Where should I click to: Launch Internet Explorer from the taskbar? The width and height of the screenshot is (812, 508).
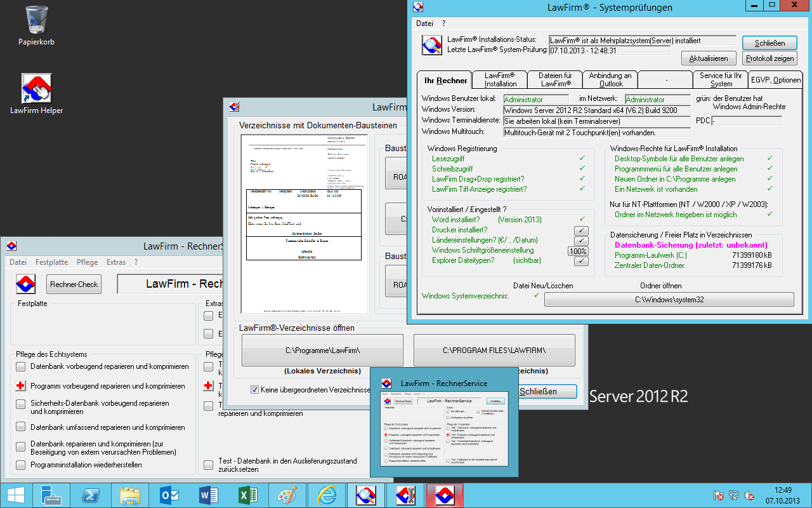coord(327,495)
